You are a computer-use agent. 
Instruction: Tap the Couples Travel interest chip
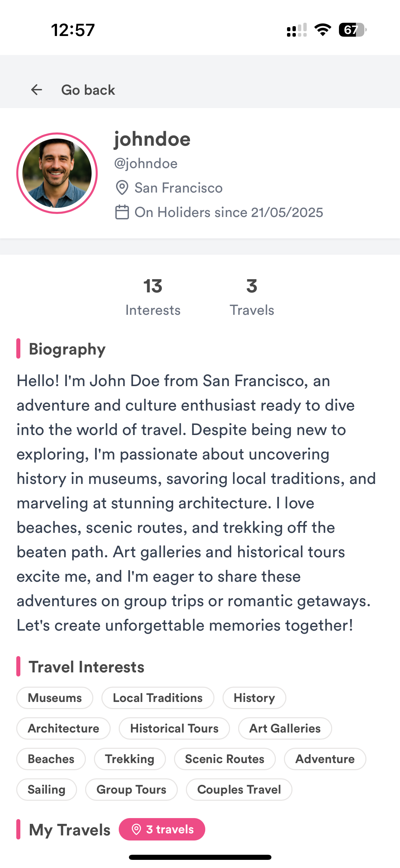(x=239, y=790)
